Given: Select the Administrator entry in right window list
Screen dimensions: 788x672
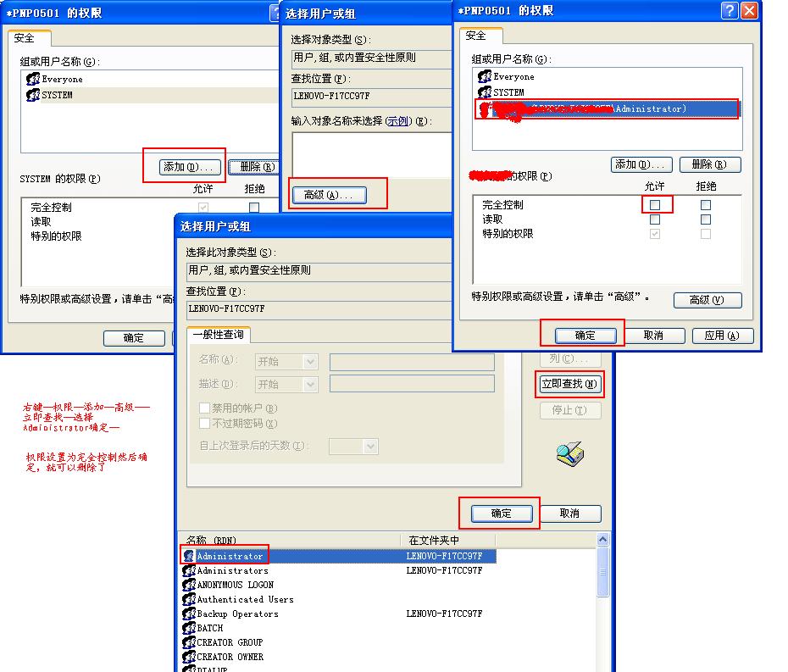Looking at the screenshot, I should [607, 108].
